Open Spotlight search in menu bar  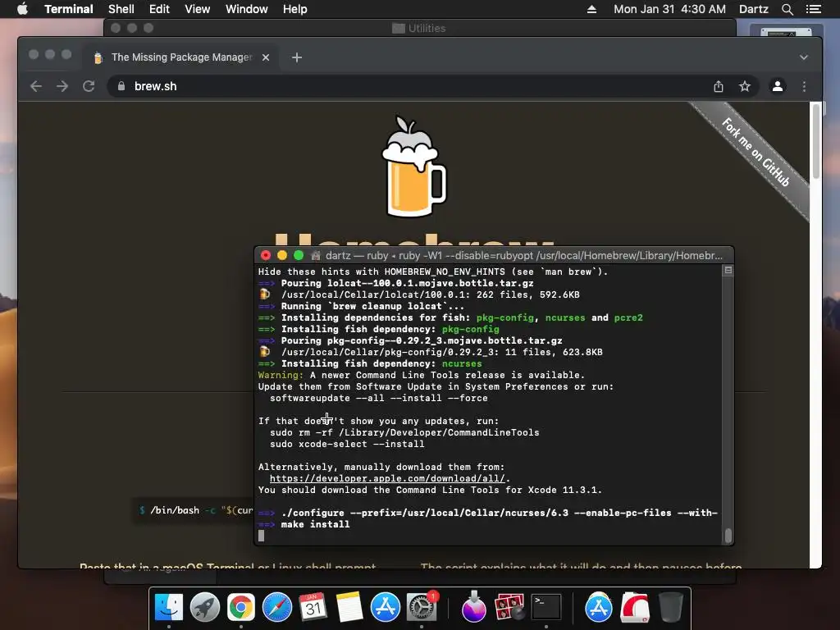(787, 9)
